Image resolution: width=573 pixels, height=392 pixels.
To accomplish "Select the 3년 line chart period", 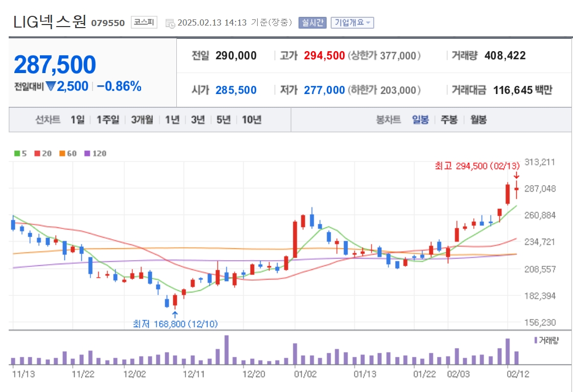I will pos(198,120).
